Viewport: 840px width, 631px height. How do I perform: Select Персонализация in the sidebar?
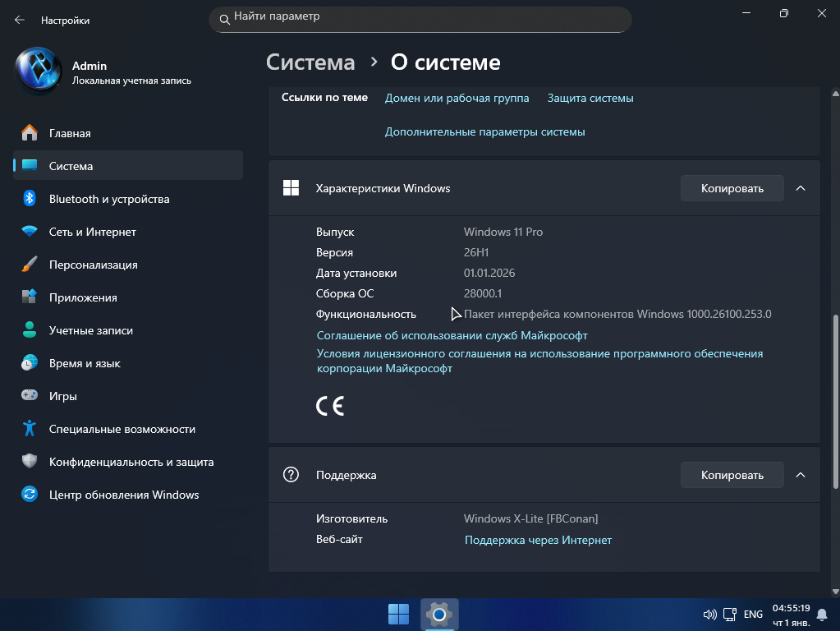tap(128, 265)
